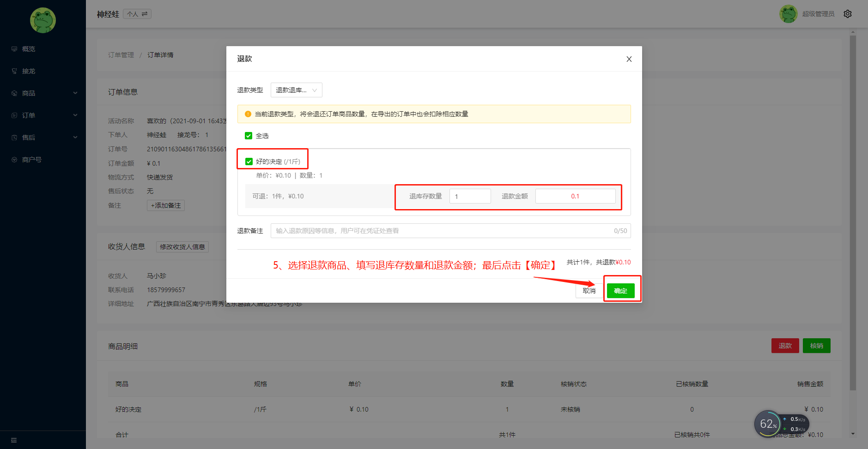This screenshot has height=449, width=868.
Task: Expand the 订单 sidebar submenu
Action: [75, 115]
